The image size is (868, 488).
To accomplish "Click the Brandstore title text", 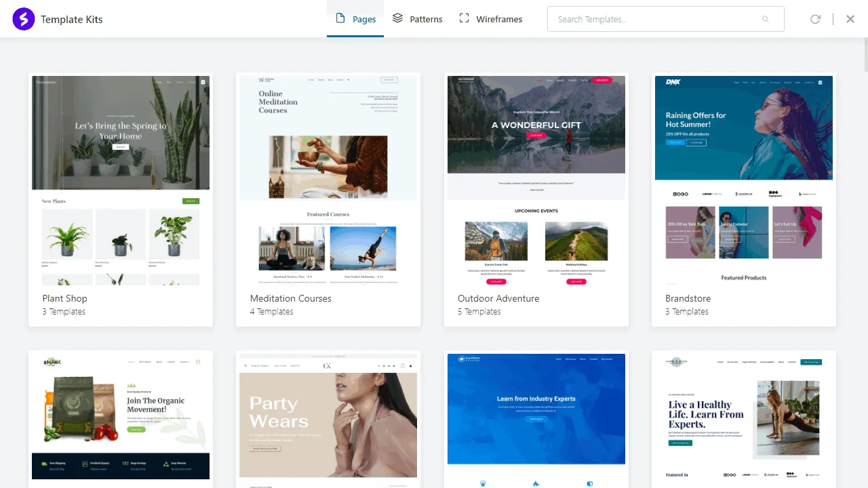I will 688,298.
